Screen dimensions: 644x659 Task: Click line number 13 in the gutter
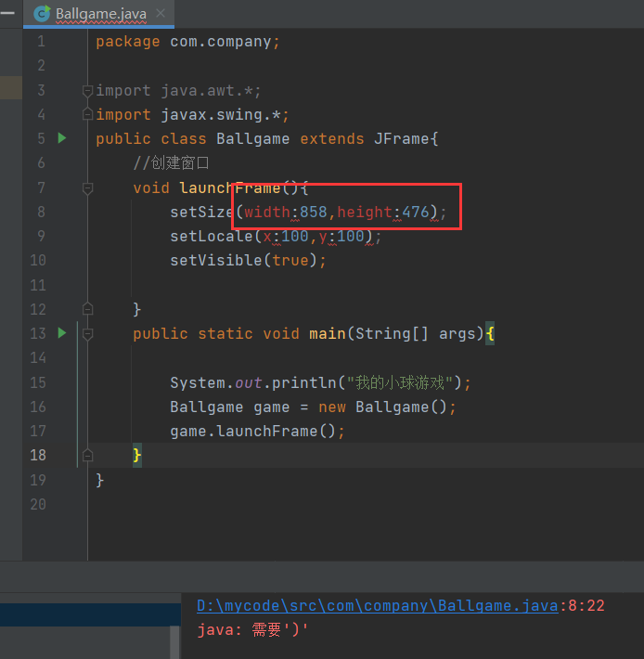point(38,333)
